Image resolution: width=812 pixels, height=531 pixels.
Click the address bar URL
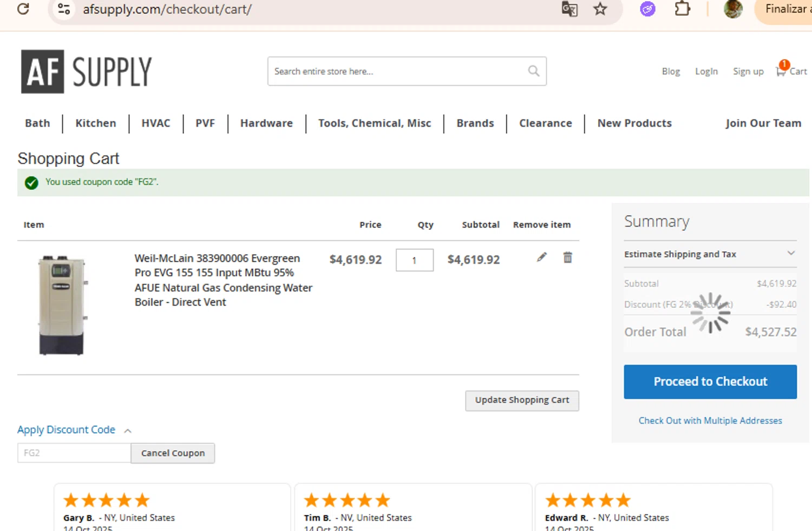pos(167,9)
